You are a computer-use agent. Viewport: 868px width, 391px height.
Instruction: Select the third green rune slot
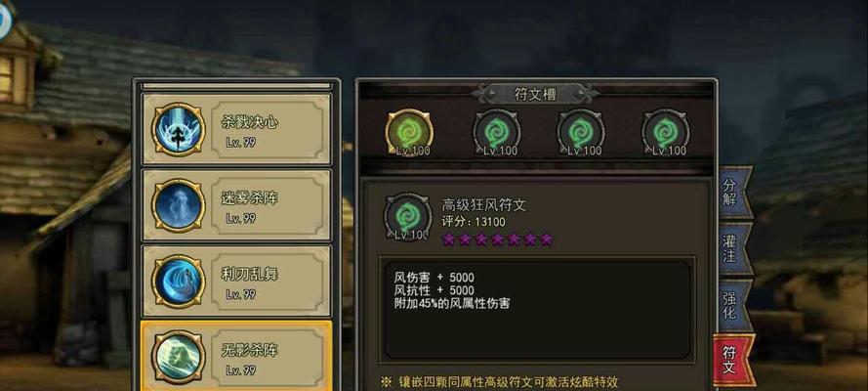pyautogui.click(x=581, y=132)
